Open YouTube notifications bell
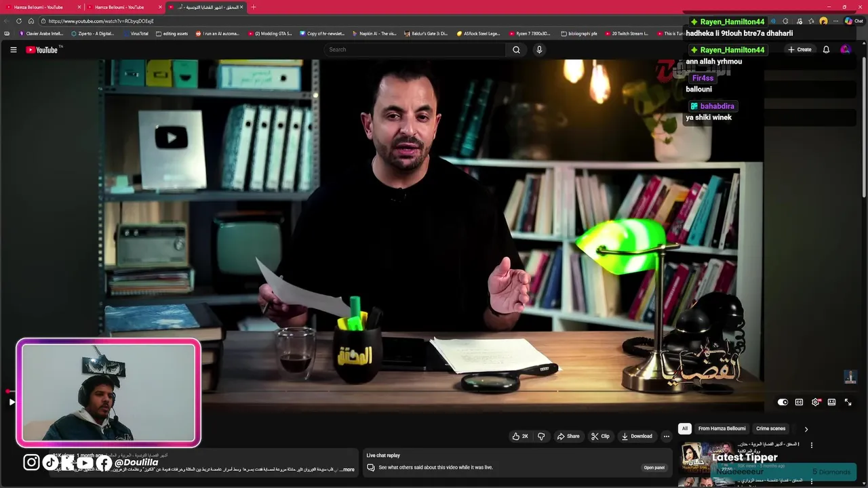The width and height of the screenshot is (868, 488). (826, 49)
